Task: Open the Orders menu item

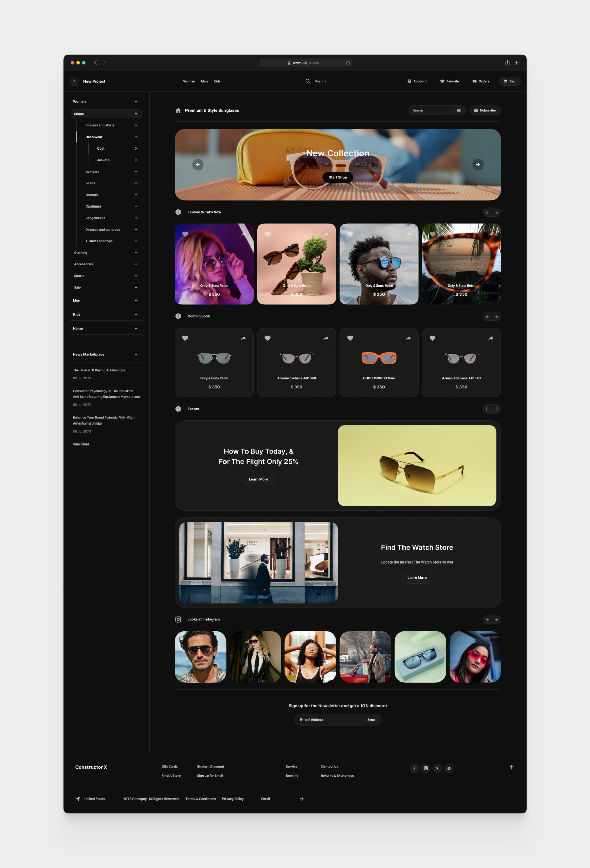Action: click(481, 81)
